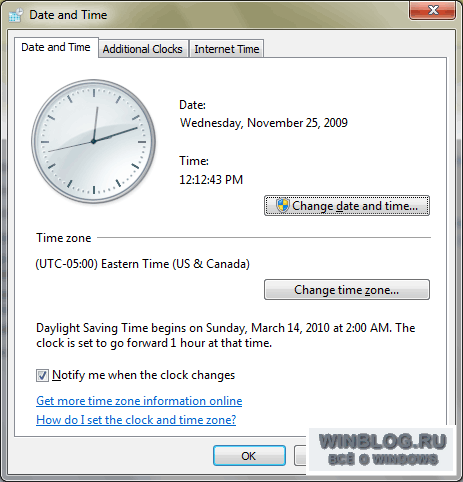463x482 pixels.
Task: Select the Date and Time tab
Action: click(x=56, y=47)
